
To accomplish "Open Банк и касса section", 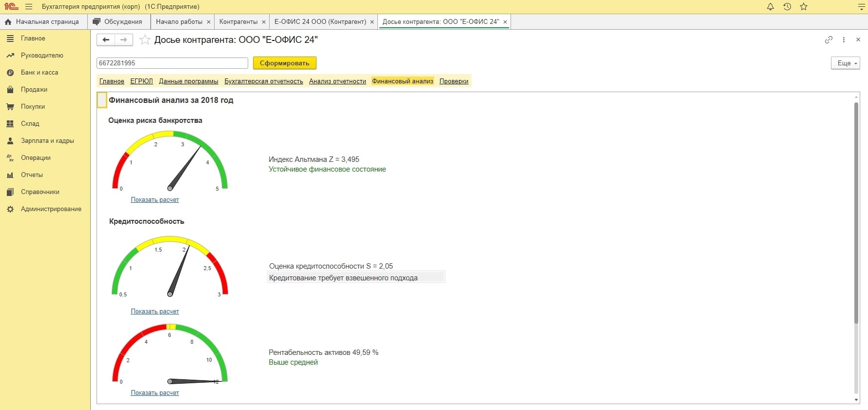I will click(39, 73).
